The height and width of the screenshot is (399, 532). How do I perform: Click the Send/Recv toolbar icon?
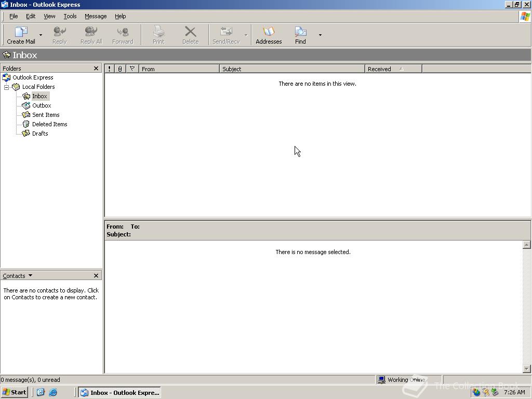pyautogui.click(x=226, y=35)
